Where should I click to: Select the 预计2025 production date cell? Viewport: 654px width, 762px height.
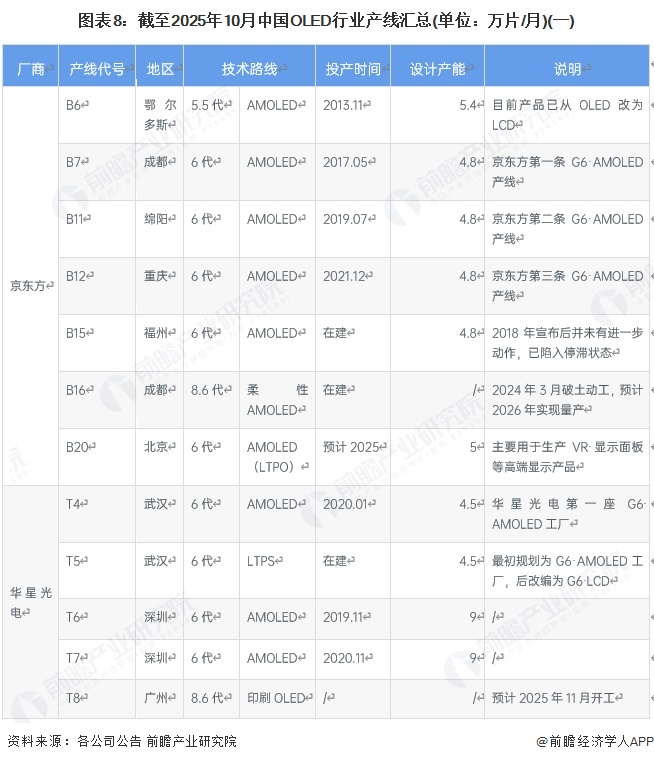[x=352, y=447]
